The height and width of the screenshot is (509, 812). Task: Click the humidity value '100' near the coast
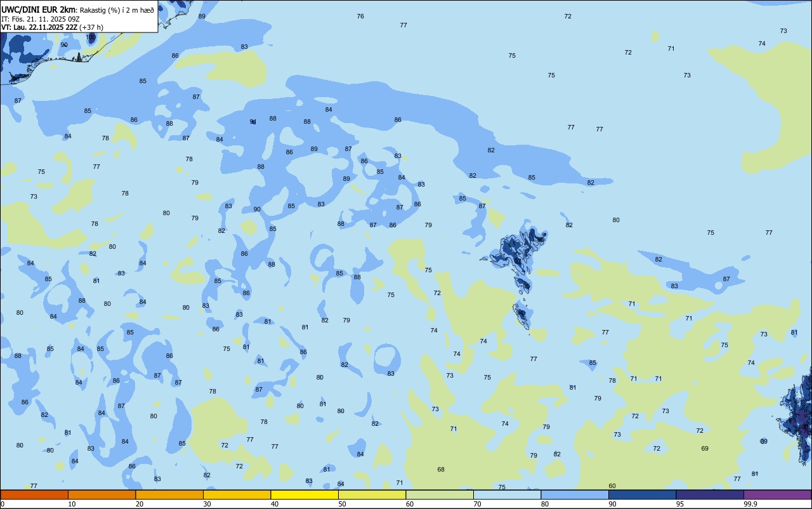91,37
